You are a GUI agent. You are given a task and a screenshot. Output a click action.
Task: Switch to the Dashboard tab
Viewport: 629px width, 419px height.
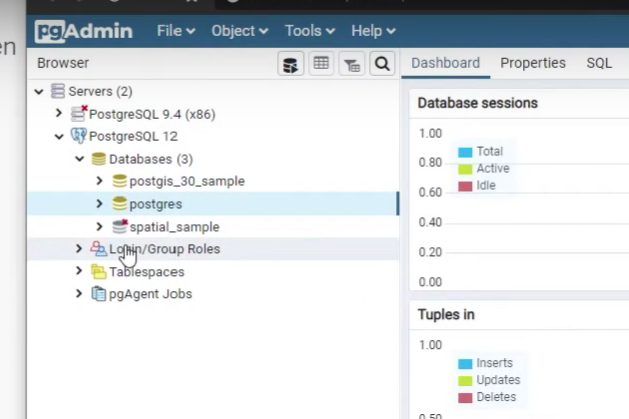coord(445,63)
